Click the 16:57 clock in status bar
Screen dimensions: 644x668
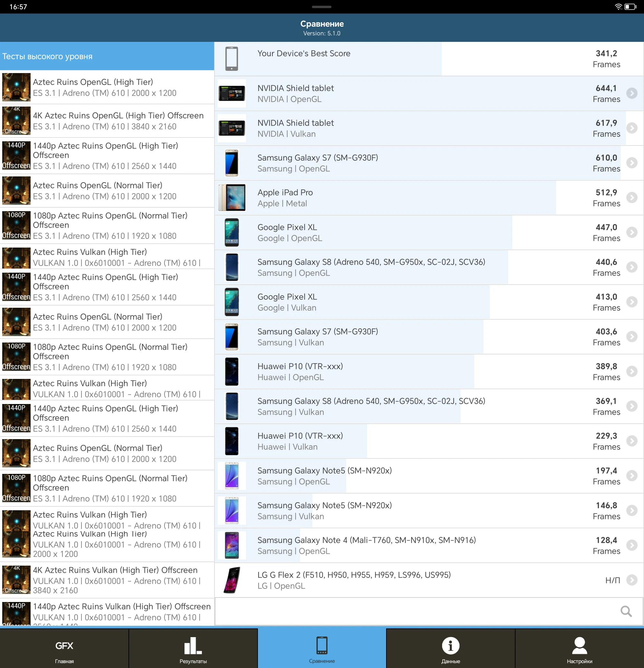coord(18,7)
